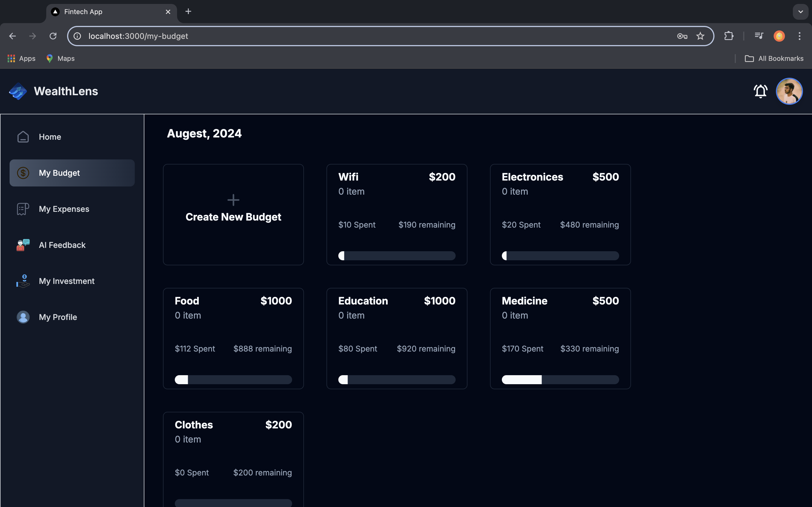Expand the Chrome tab search dropdown
This screenshot has height=507, width=812.
[800, 12]
